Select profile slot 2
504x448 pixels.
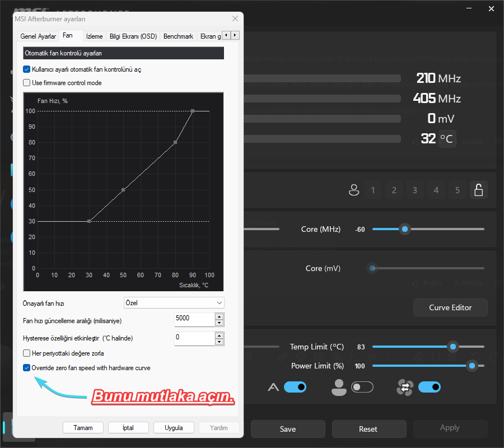click(394, 190)
